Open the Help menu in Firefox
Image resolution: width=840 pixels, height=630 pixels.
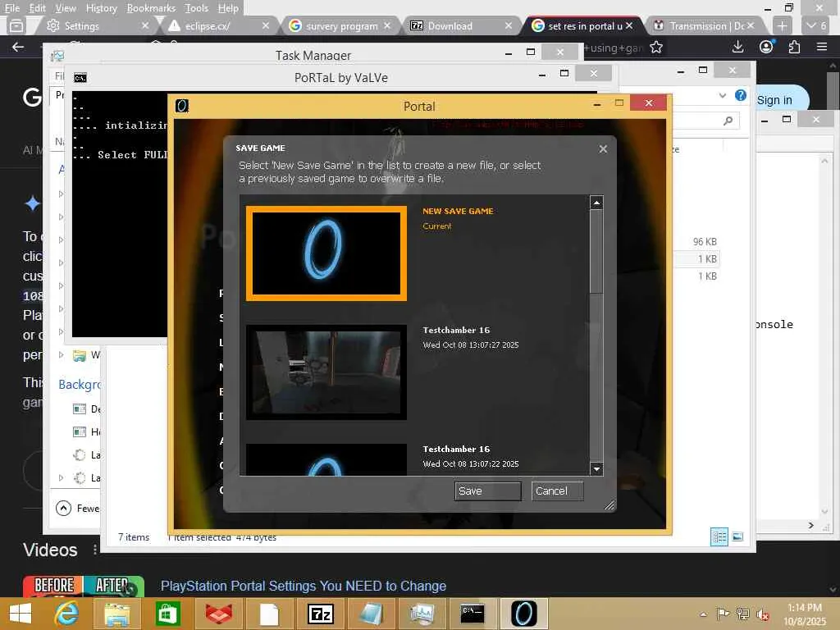228,8
